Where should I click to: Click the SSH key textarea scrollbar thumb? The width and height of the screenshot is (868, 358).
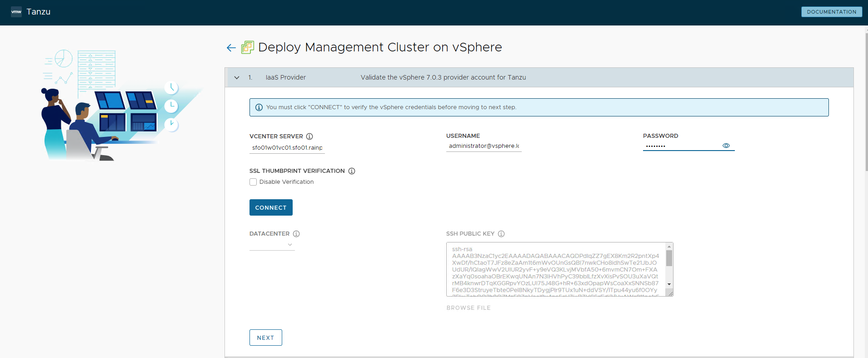669,258
